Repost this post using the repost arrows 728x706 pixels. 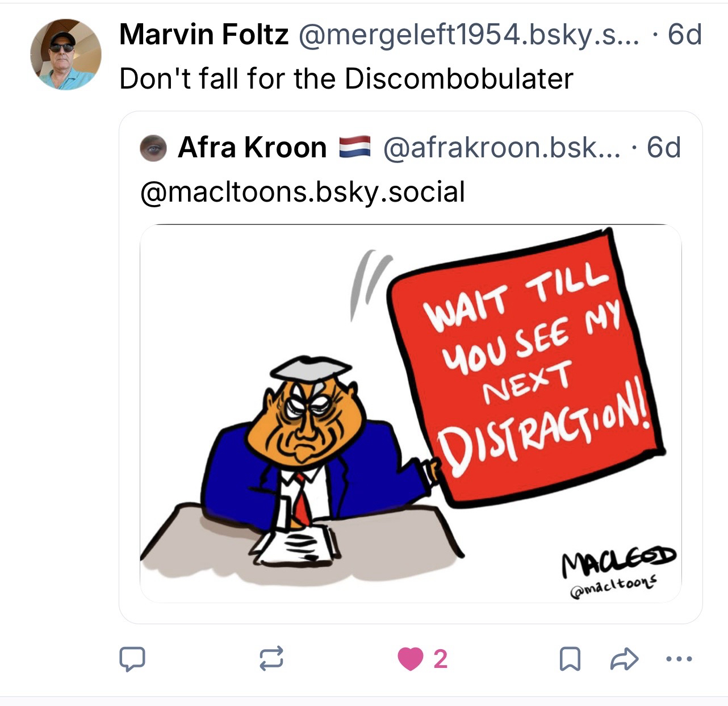(271, 658)
